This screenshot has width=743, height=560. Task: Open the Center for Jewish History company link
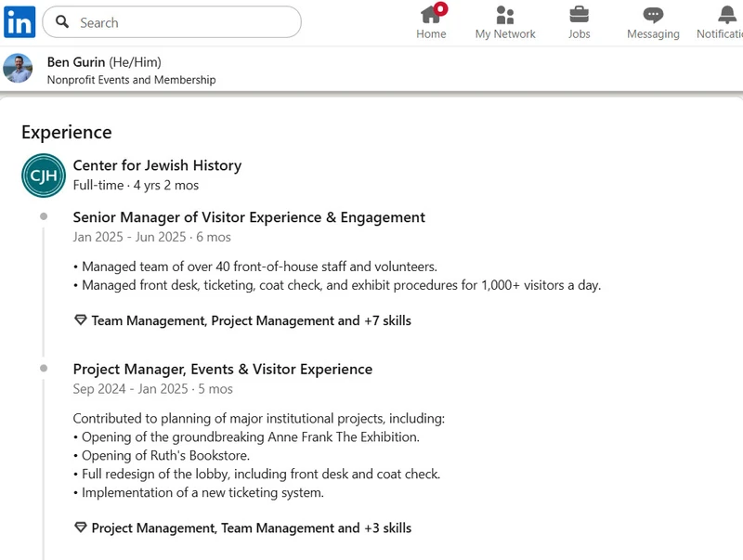(x=157, y=165)
